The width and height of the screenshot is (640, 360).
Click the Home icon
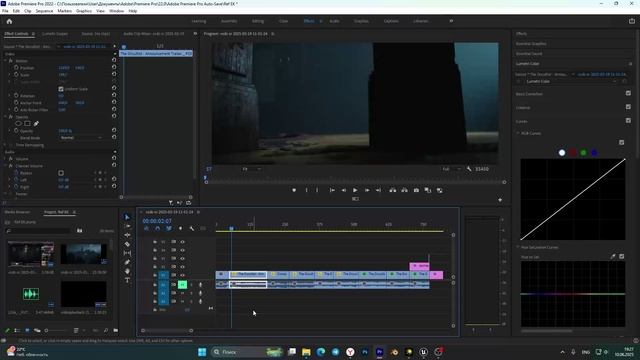(9, 21)
